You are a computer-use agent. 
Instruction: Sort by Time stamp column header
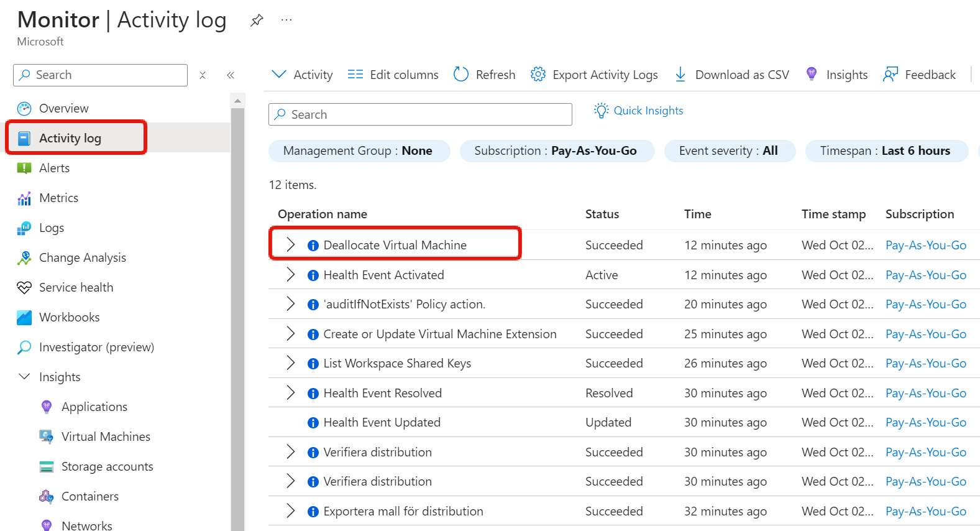[833, 214]
